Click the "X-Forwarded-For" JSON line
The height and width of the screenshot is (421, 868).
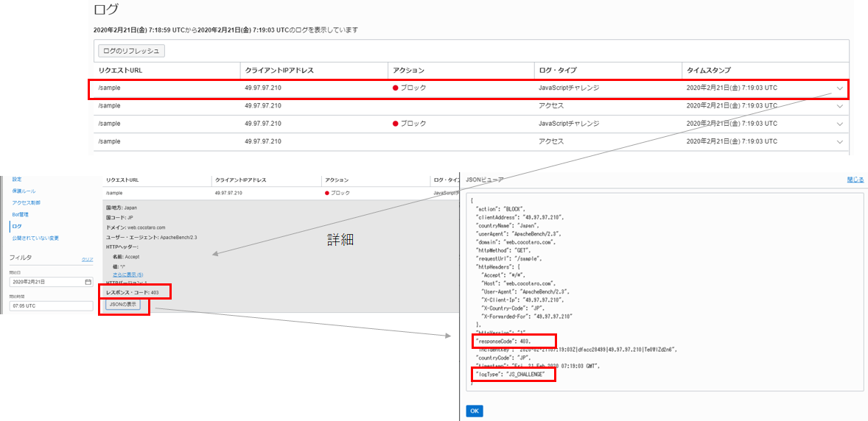pyautogui.click(x=527, y=316)
